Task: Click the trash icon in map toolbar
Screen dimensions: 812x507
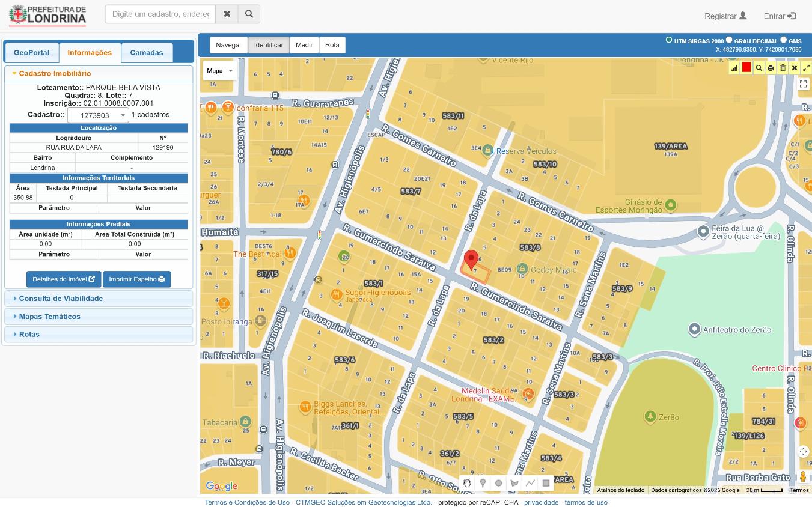Action: (x=783, y=68)
